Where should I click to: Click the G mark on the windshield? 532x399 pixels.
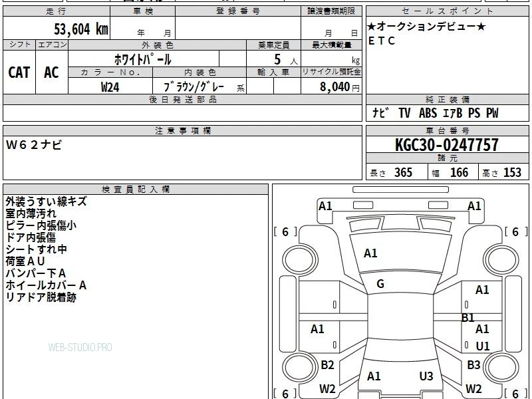click(380, 284)
